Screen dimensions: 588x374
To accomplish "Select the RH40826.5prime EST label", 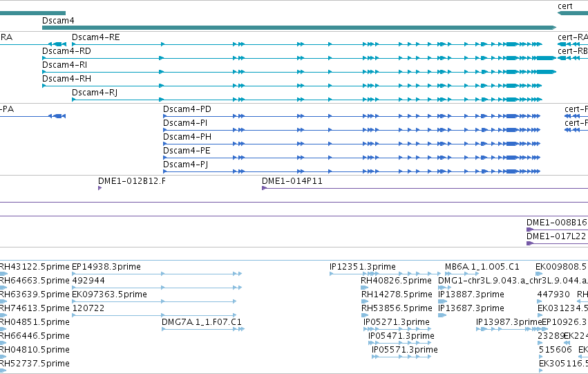I will (397, 281).
